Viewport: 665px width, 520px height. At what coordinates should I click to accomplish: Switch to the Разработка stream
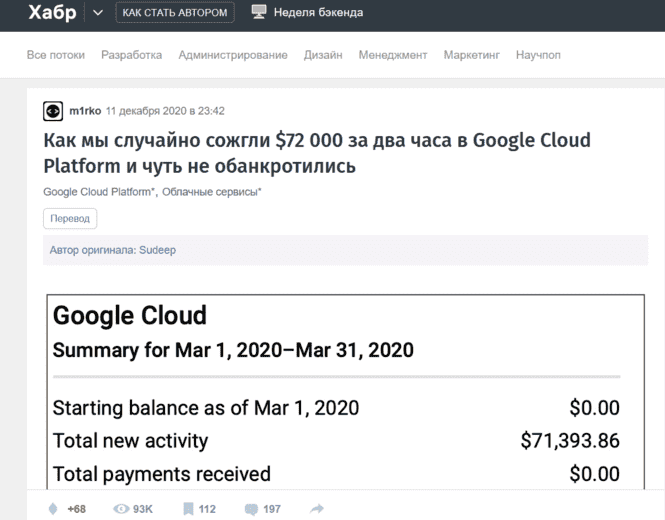click(x=131, y=55)
